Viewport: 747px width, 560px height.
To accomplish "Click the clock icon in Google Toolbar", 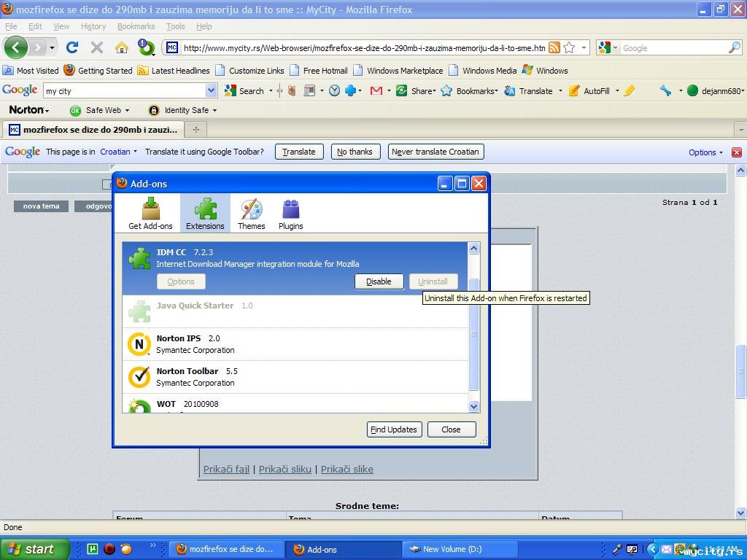I will pos(334,90).
